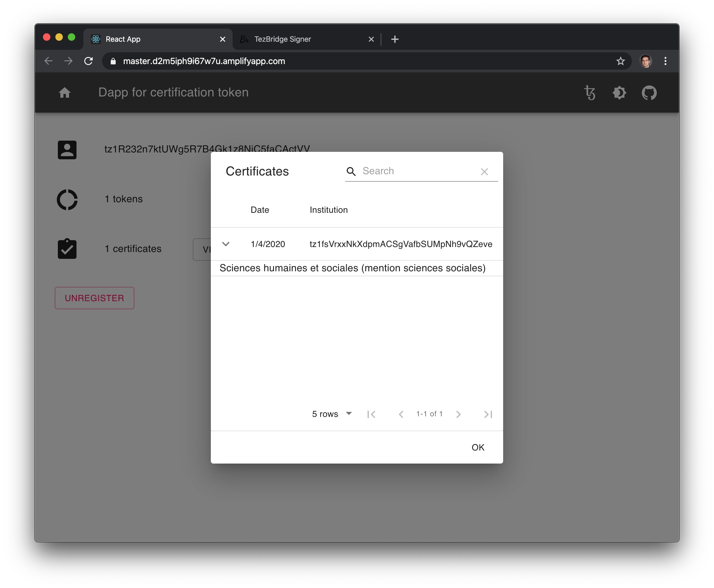Open the GitHub icon link
The height and width of the screenshot is (588, 714).
[x=649, y=93]
